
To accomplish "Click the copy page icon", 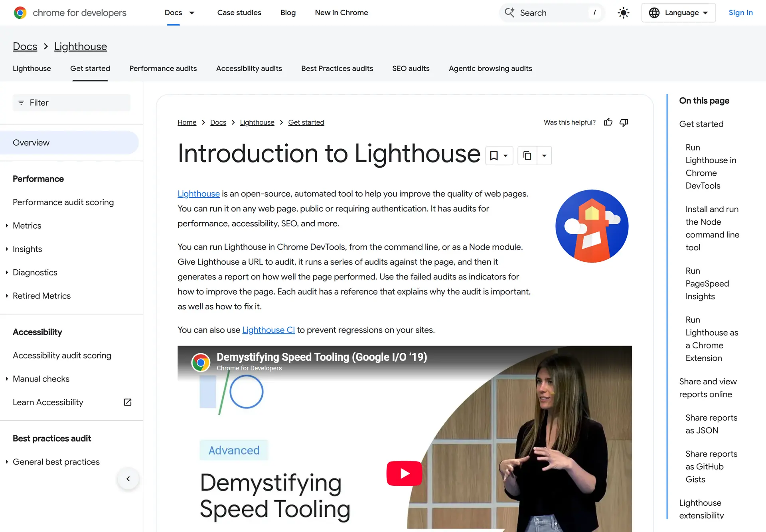I will (527, 156).
